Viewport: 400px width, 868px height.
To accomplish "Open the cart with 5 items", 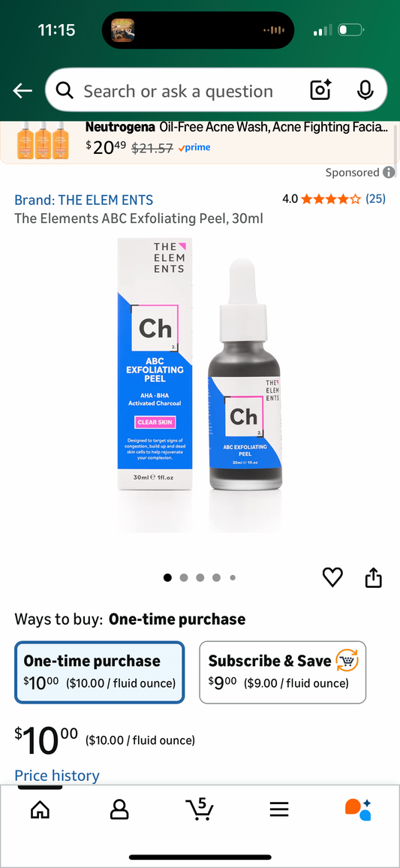I will [x=199, y=809].
